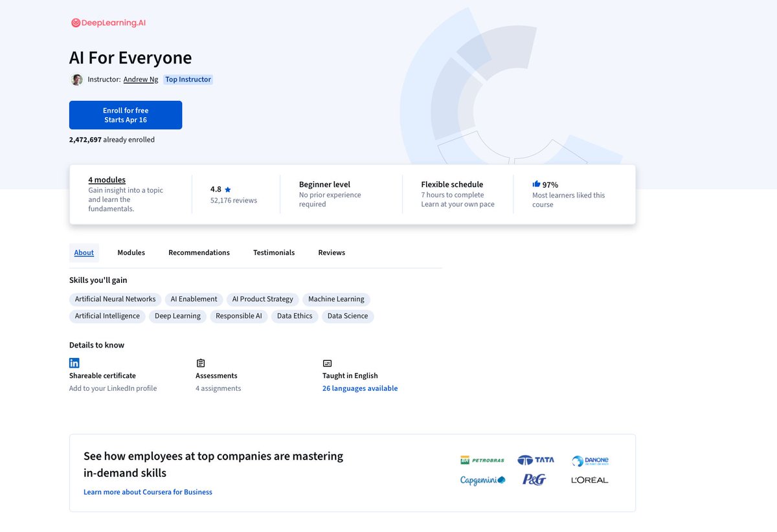Image resolution: width=777 pixels, height=532 pixels.
Task: Open Learn more about Coursera for Business
Action: [x=148, y=492]
